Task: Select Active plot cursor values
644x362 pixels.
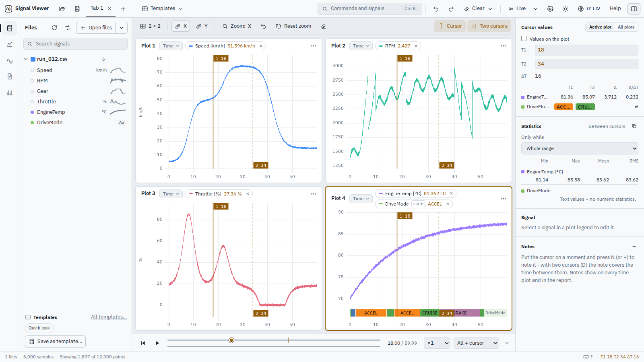Action: (600, 27)
